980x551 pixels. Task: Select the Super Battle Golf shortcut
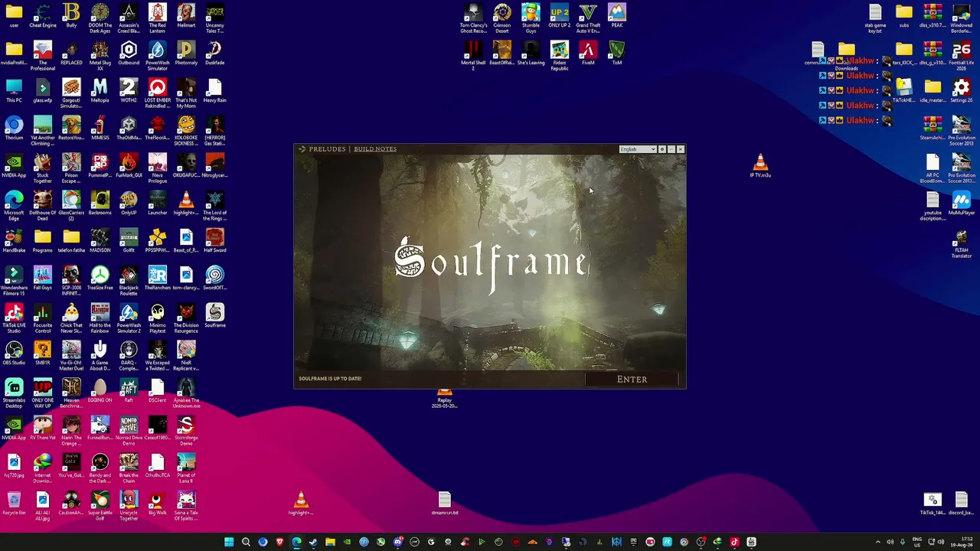click(x=100, y=505)
